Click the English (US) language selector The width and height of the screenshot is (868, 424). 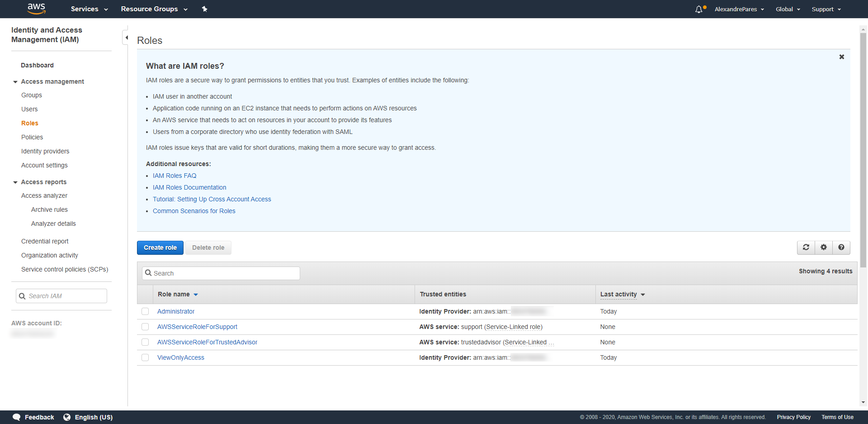tap(94, 417)
